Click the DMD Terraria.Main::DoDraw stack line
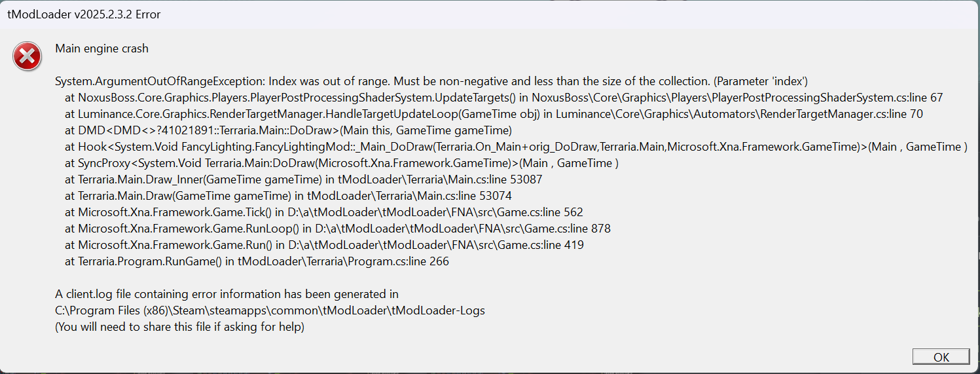 (289, 131)
